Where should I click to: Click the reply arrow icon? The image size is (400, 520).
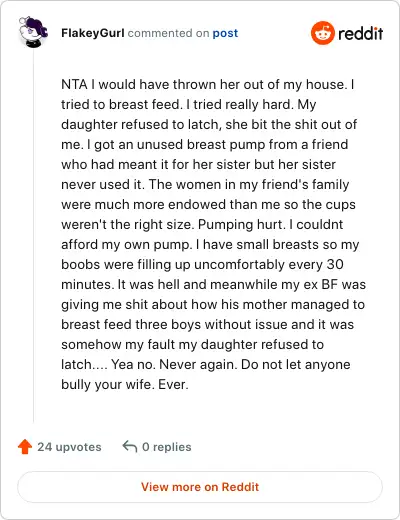(x=130, y=446)
